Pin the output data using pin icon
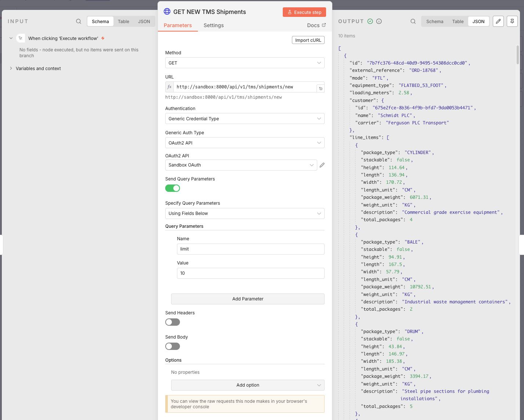Screen dimensions: 524x420 coord(512,21)
